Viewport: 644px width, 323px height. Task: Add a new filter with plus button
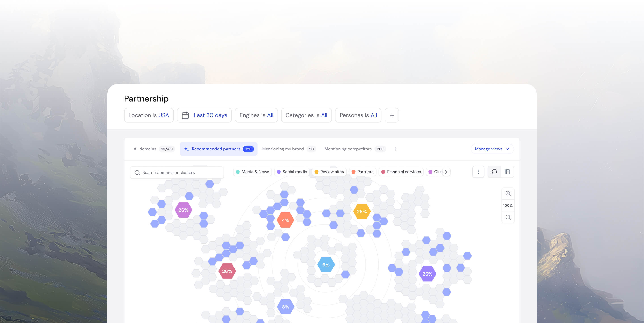[x=392, y=115]
